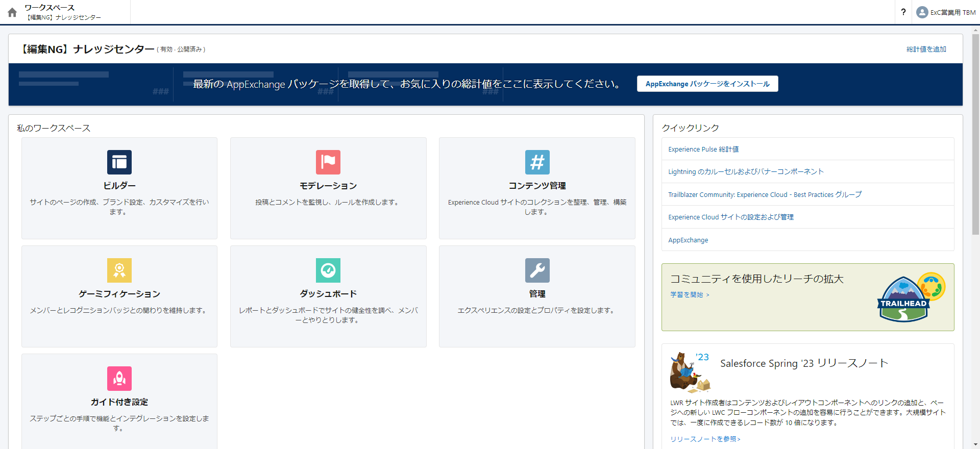Viewport: 980px width, 449px height.
Task: Click the Salesforce Spring '23 リリースノート heading
Action: coord(804,363)
